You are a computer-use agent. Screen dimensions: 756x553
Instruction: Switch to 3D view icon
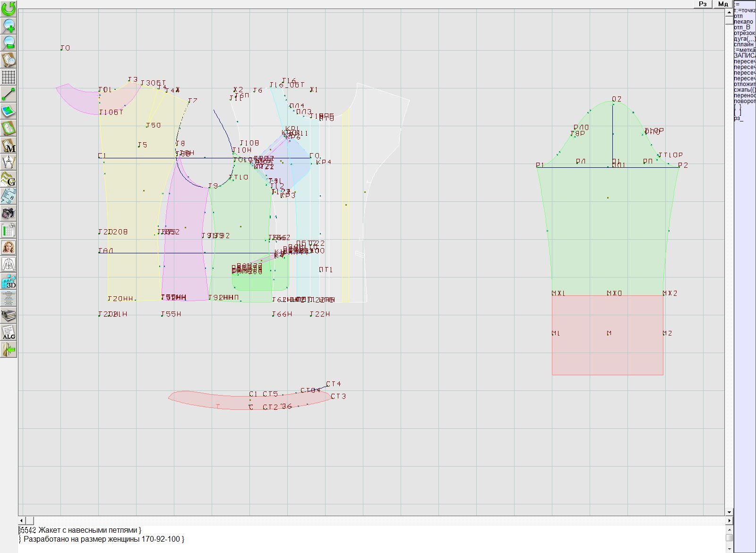point(9,282)
